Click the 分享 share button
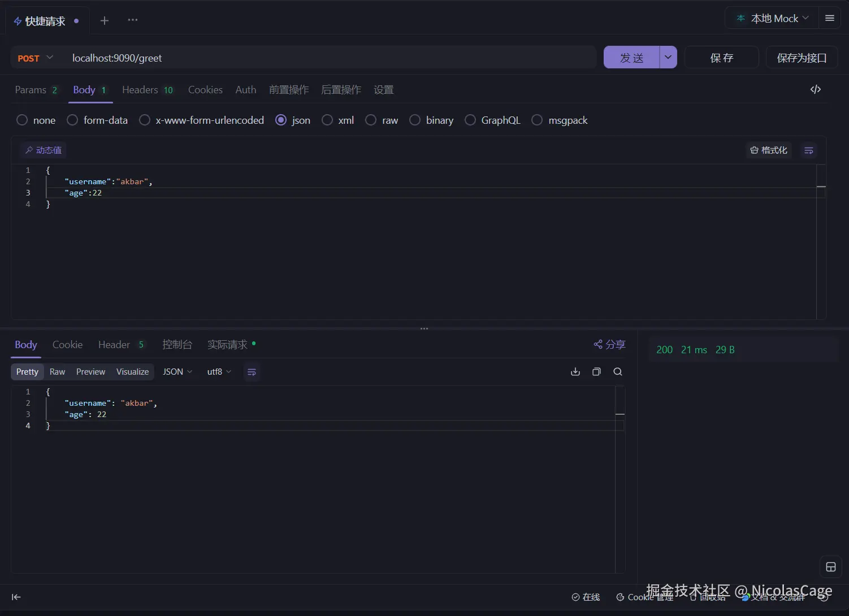The height and width of the screenshot is (616, 849). point(609,345)
